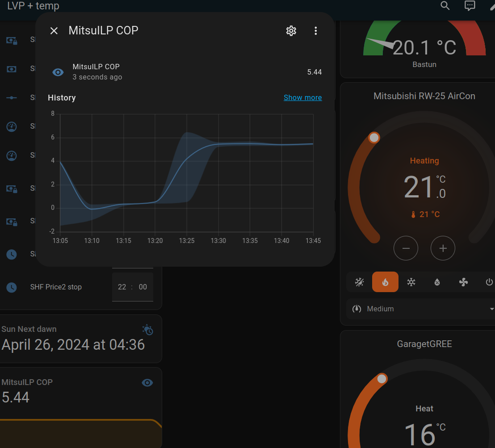495x448 pixels.
Task: Click the LVP + temp dashboard title
Action: (x=33, y=6)
